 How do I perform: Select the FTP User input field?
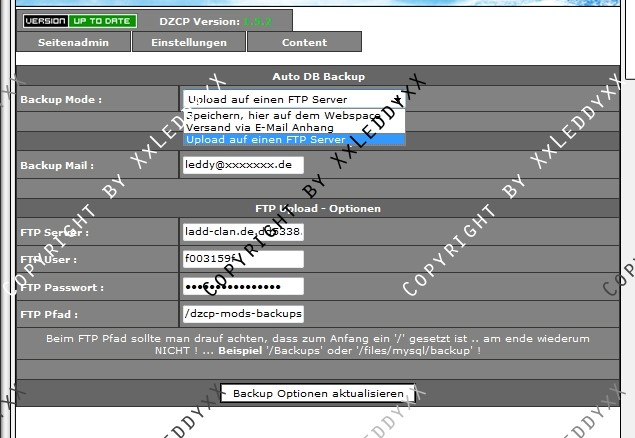pos(243,259)
